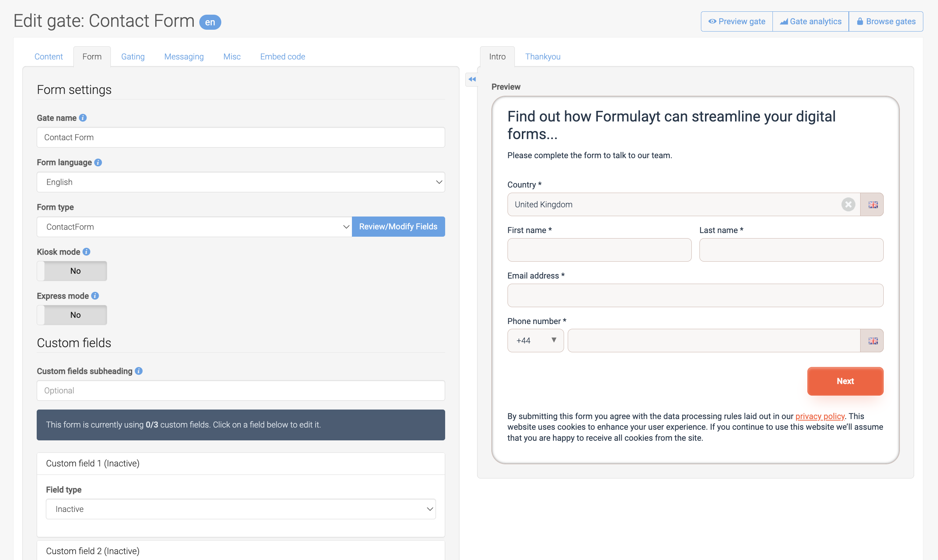Click the Email address input field

[x=695, y=295]
